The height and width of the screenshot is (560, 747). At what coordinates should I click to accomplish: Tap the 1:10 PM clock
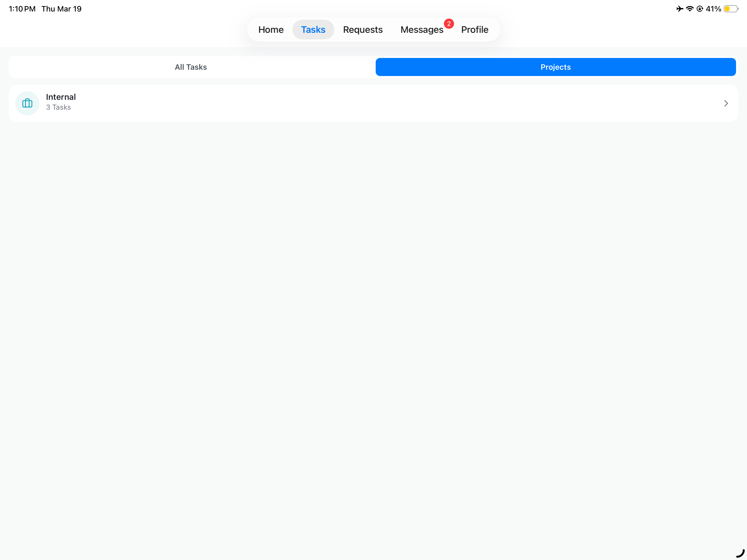coord(22,9)
